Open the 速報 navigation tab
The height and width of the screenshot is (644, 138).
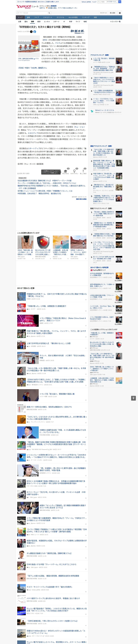click(x=28, y=17)
